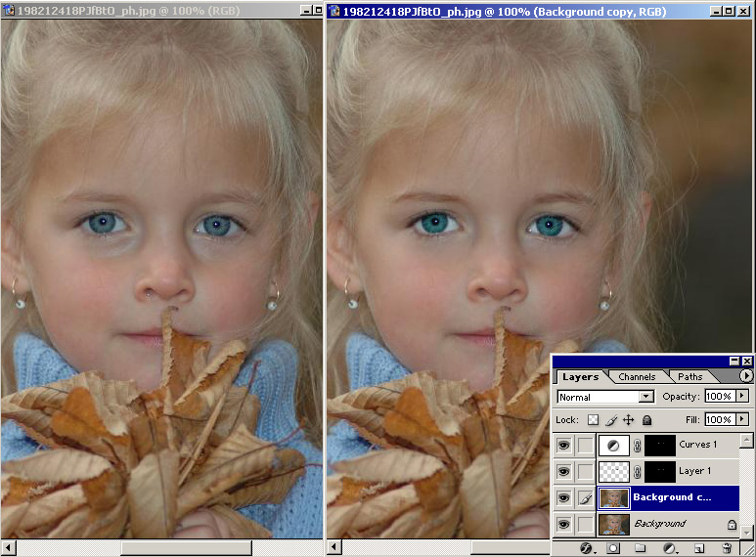This screenshot has height=557, width=756.
Task: Delete layer with the trash icon
Action: 727,548
